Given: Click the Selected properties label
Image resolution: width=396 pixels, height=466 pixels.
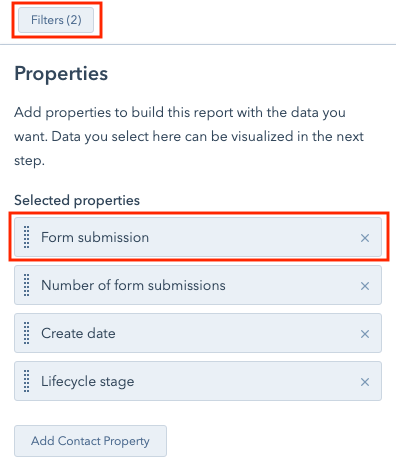Looking at the screenshot, I should pos(77,200).
